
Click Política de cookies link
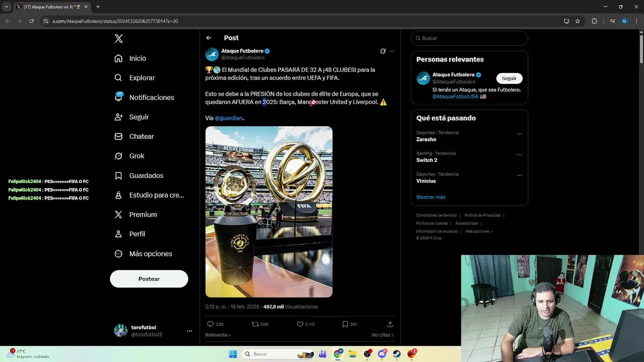pos(432,223)
